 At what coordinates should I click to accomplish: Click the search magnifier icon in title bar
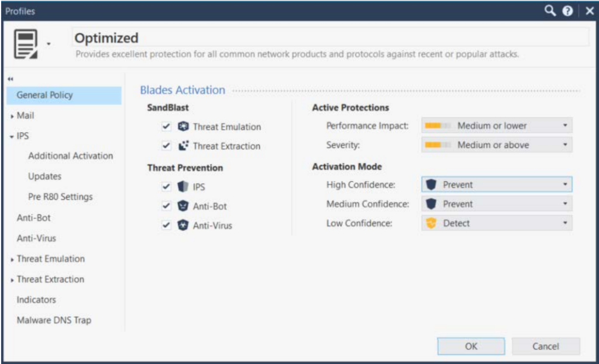[x=549, y=11]
